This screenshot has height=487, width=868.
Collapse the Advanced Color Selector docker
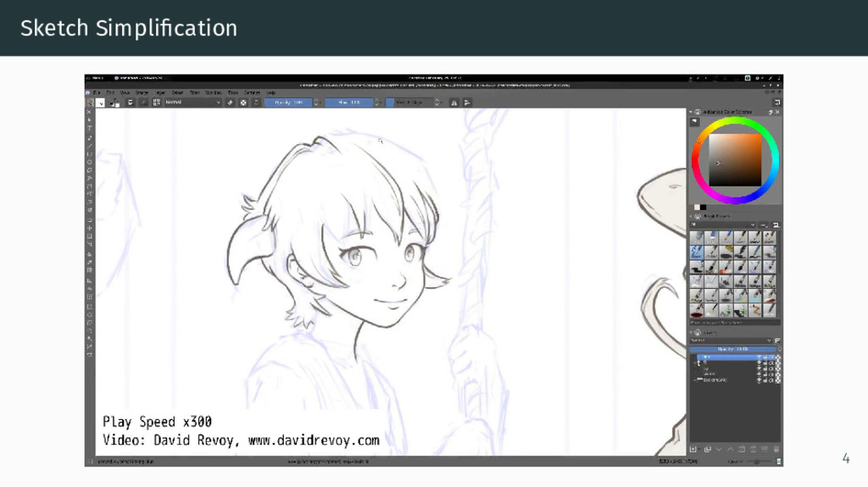(691, 112)
